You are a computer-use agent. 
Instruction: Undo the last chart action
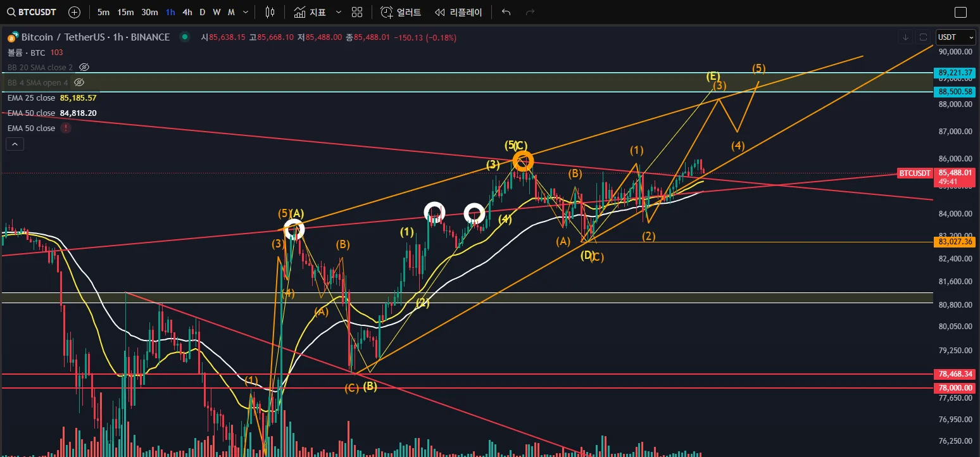pyautogui.click(x=506, y=12)
